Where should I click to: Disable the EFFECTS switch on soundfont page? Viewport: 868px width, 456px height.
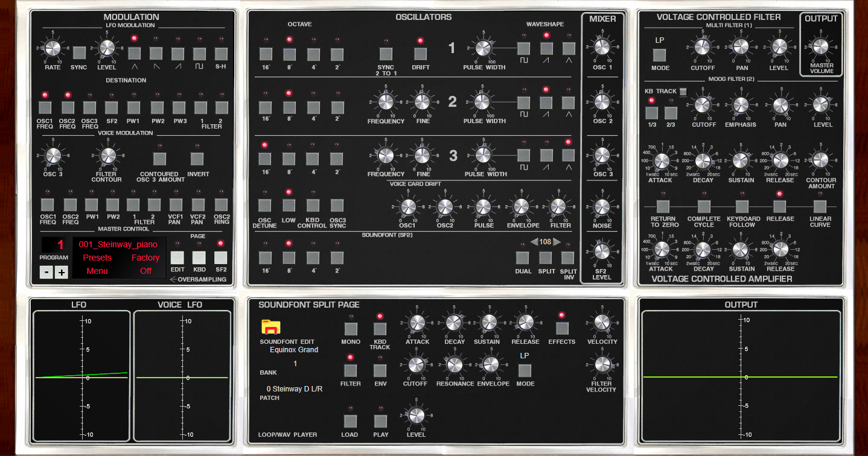(562, 328)
